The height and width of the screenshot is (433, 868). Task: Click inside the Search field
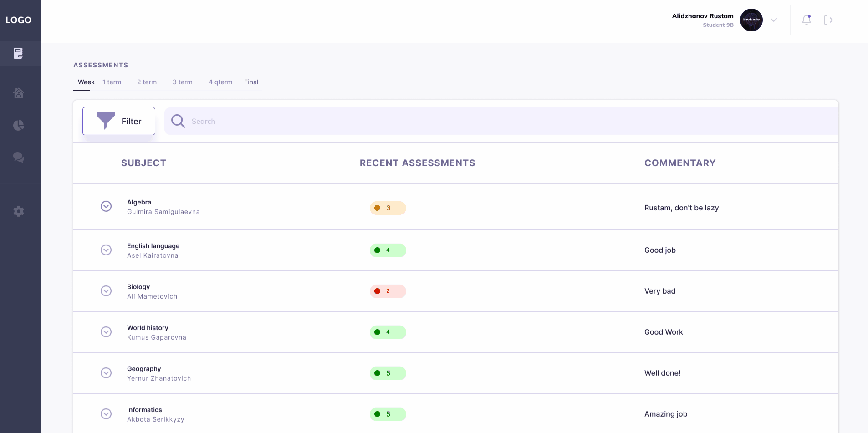[x=501, y=121]
